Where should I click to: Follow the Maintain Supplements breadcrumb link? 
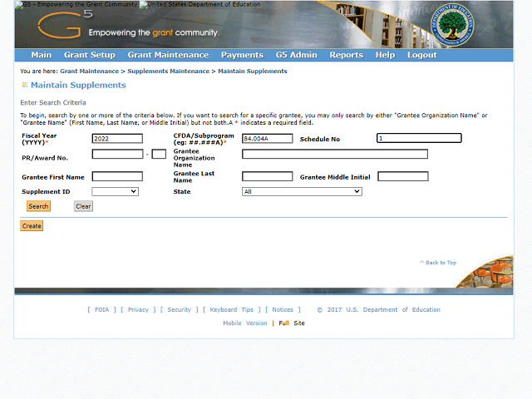253,71
